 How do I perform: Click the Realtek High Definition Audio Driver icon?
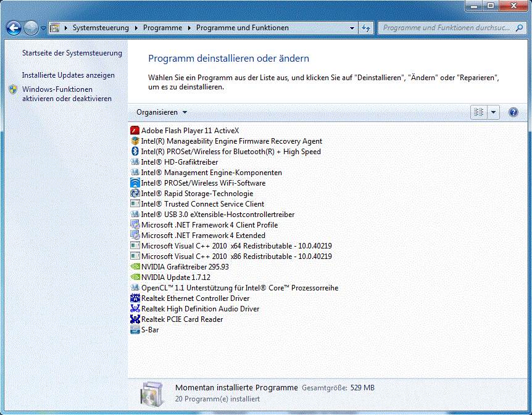(x=135, y=308)
